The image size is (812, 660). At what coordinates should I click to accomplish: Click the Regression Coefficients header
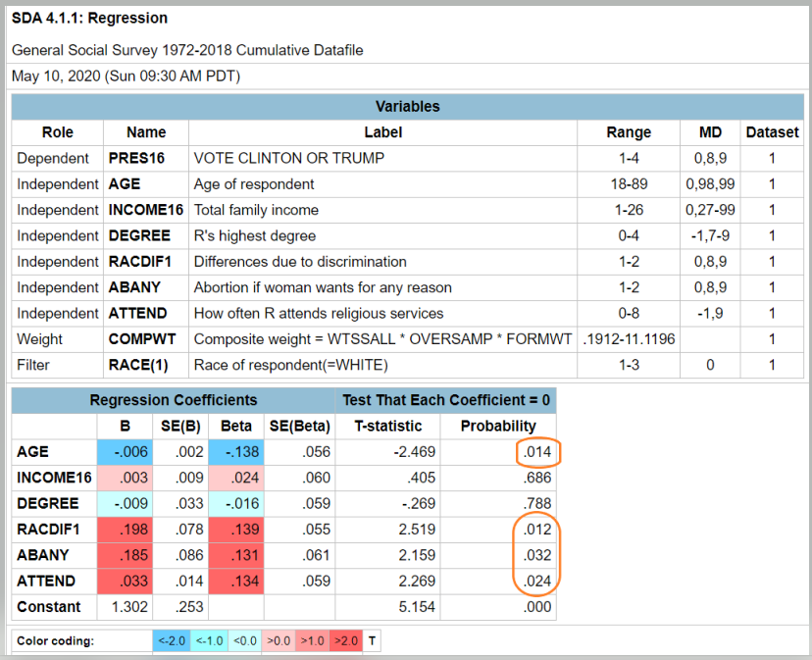coord(174,400)
